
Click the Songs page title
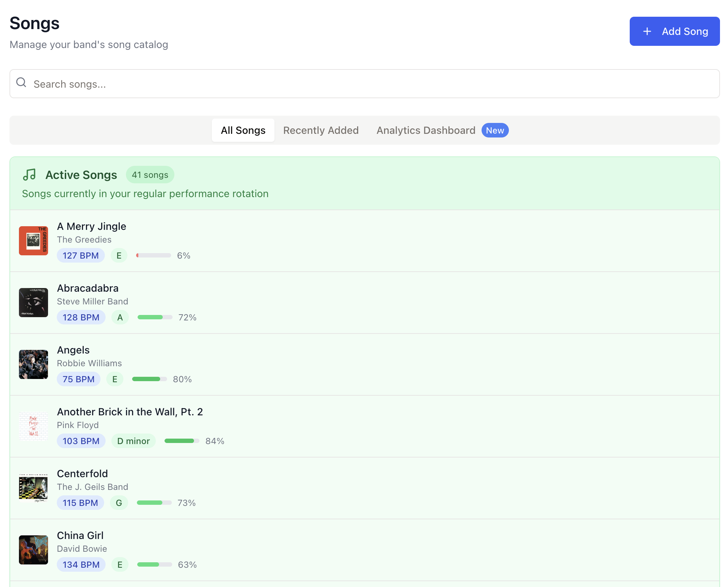(35, 23)
